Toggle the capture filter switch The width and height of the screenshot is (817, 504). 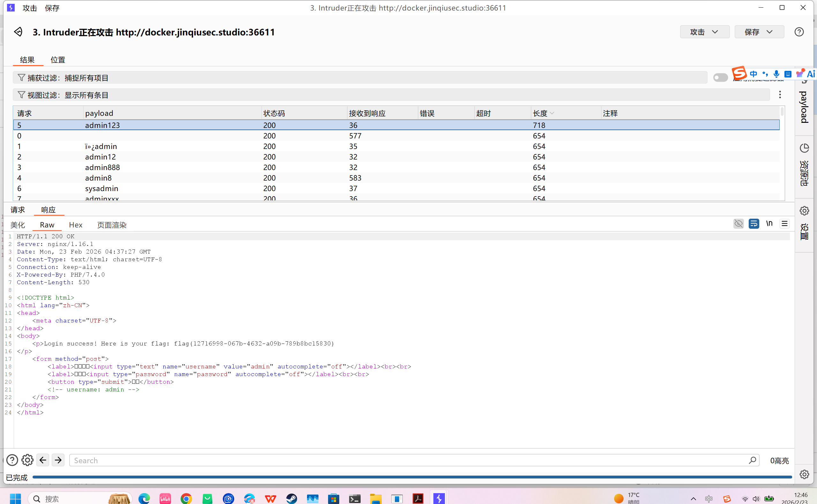click(720, 78)
